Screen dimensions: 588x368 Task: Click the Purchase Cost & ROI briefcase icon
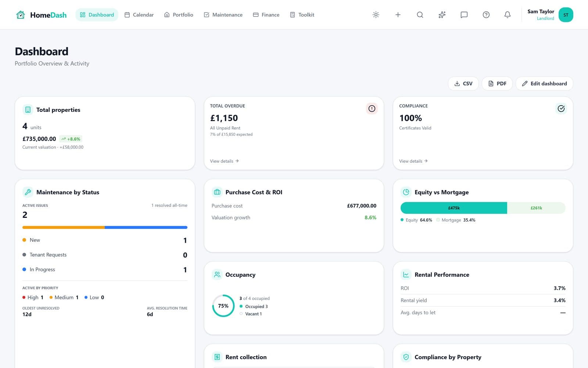click(x=217, y=192)
